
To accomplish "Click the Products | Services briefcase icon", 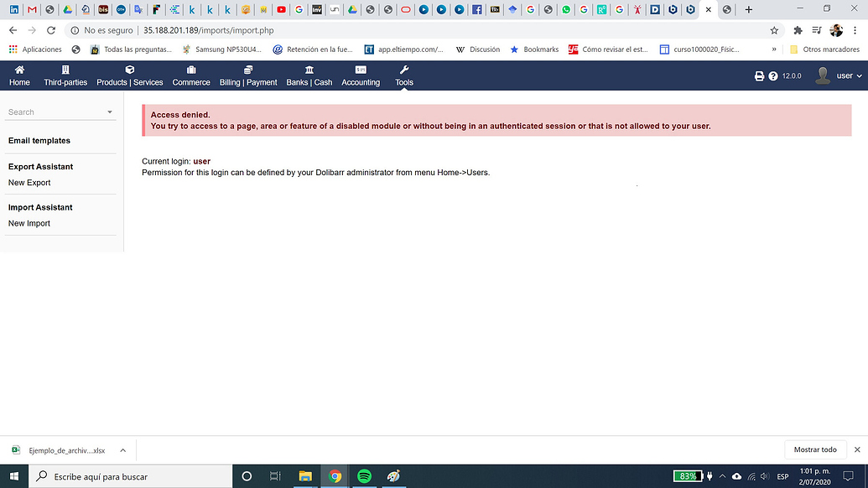I will [129, 70].
